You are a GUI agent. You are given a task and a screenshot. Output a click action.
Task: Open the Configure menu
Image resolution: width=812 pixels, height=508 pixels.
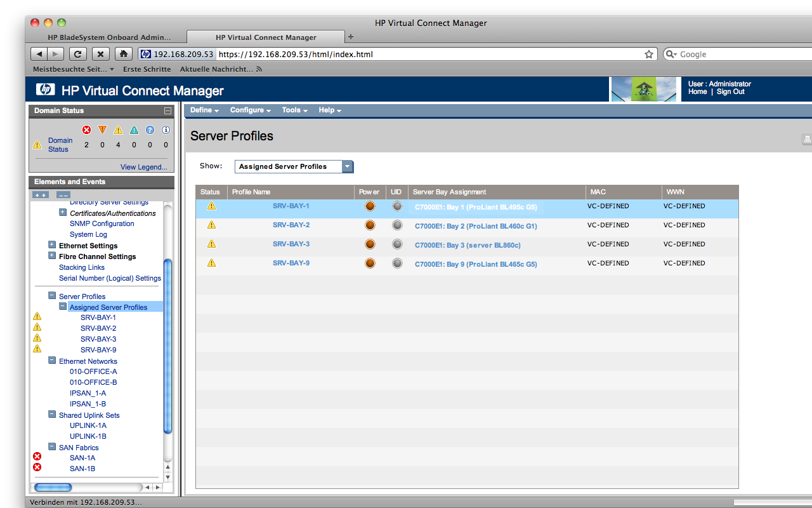250,110
